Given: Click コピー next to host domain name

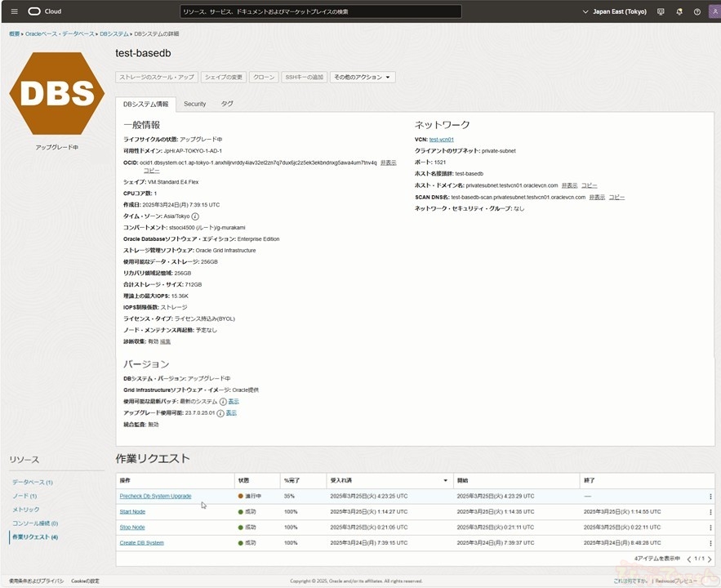Looking at the screenshot, I should pos(589,185).
